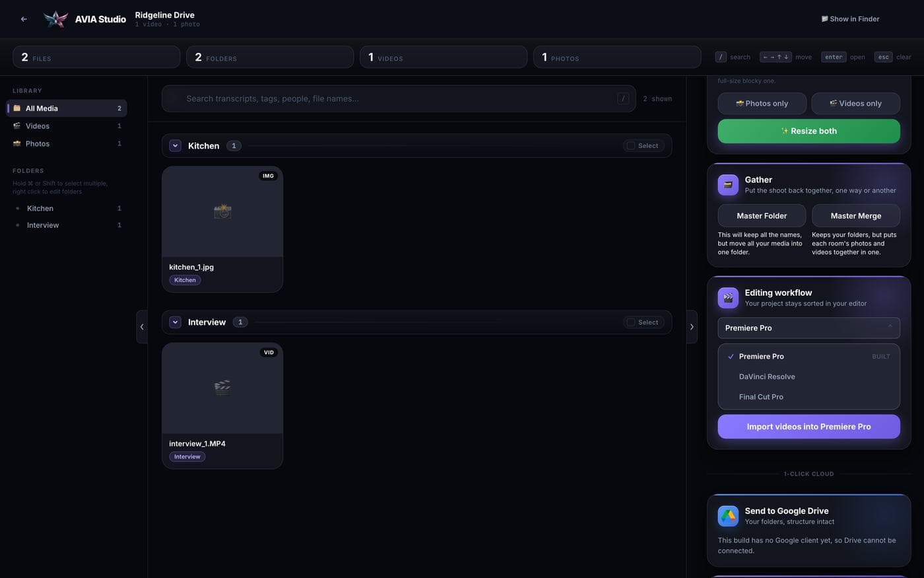
Task: Click the camera icon beside Photos in Library
Action: pos(17,143)
